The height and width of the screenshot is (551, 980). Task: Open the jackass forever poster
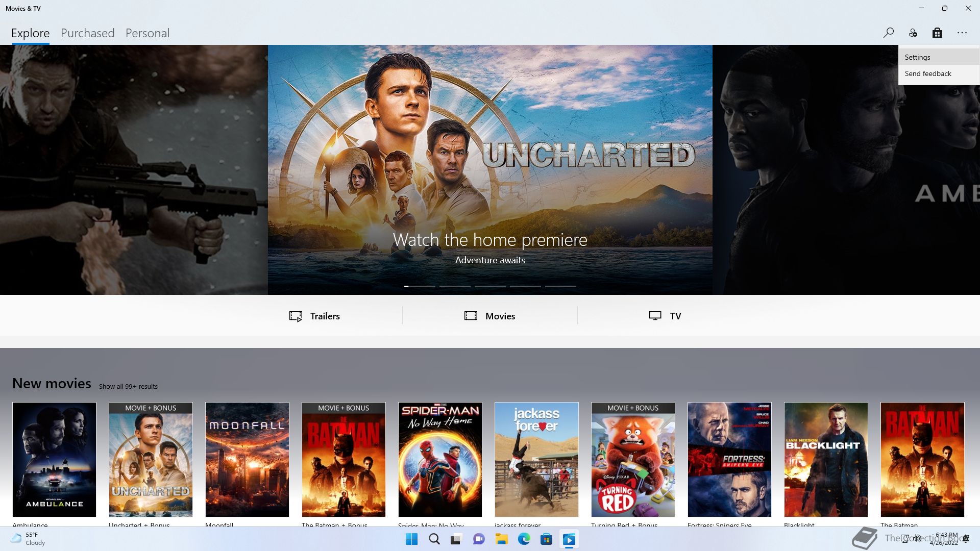coord(536,459)
